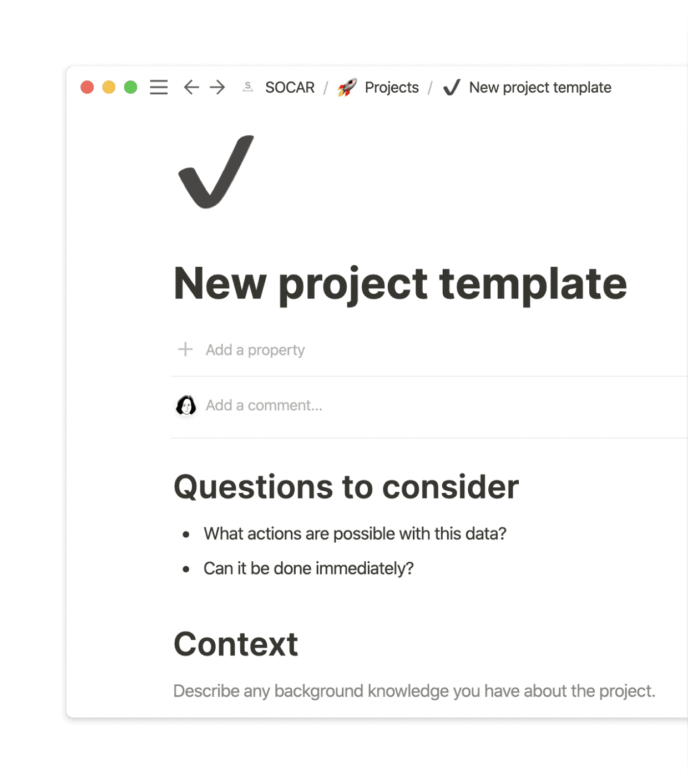
Task: Click the Context heading
Action: pos(236,644)
